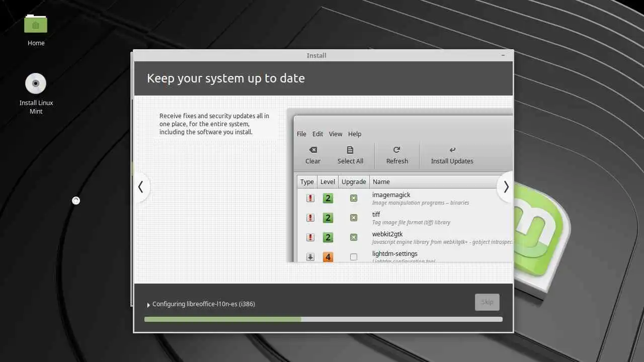644x362 pixels.
Task: Launch the Install Linux Mint desktop icon
Action: [36, 83]
